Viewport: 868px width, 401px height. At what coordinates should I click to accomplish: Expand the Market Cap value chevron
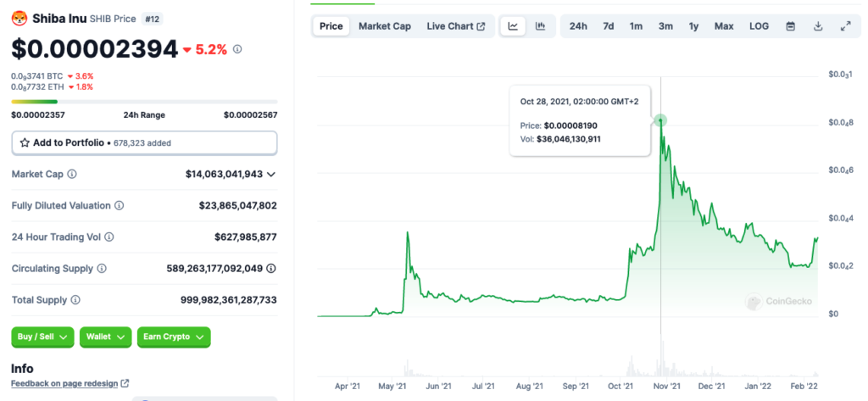pyautogui.click(x=271, y=175)
